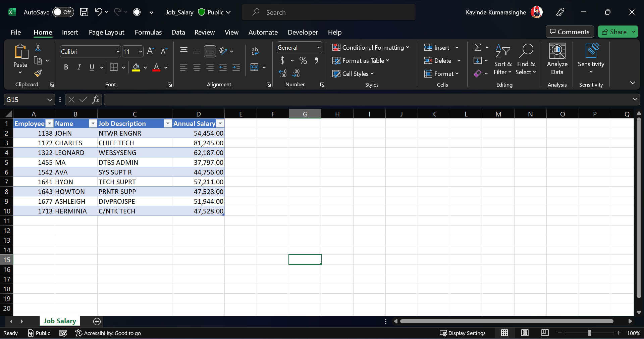Click the Search box in title bar

pos(329,12)
